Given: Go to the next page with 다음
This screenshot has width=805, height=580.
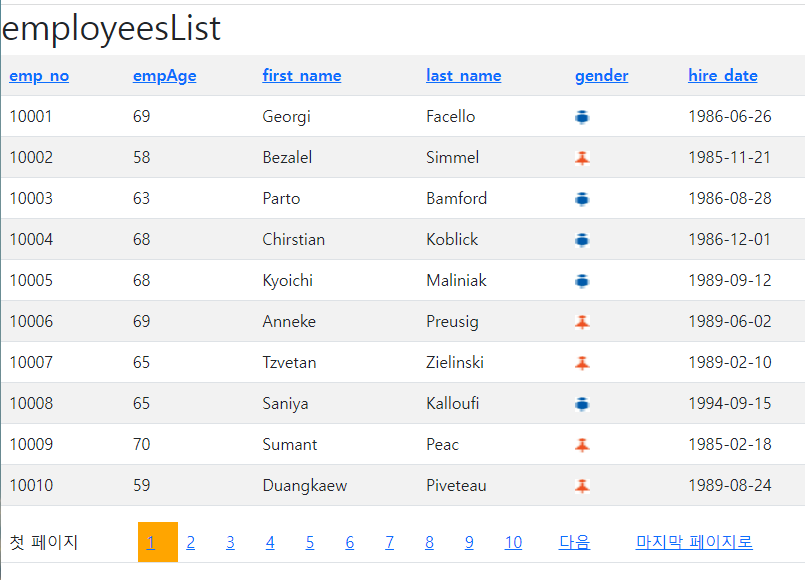Looking at the screenshot, I should [x=574, y=542].
